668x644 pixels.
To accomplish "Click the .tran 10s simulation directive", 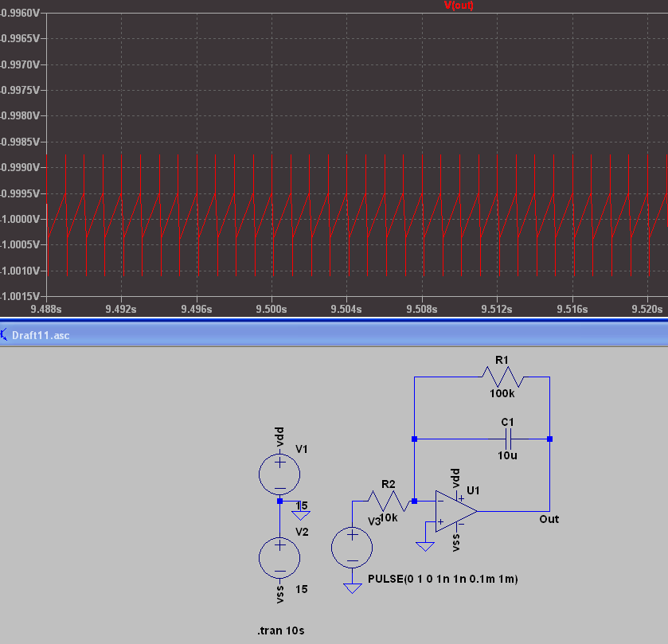I will pos(281,630).
